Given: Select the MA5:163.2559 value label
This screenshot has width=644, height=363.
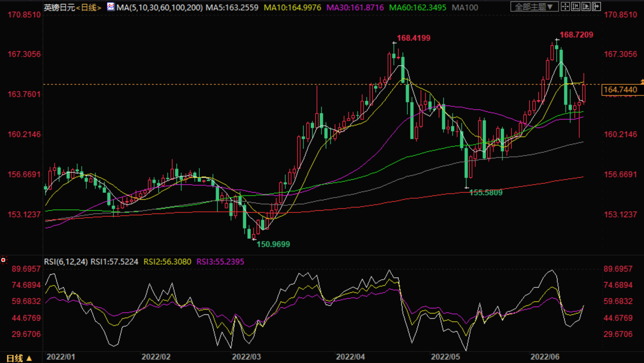Looking at the screenshot, I should tap(232, 7).
